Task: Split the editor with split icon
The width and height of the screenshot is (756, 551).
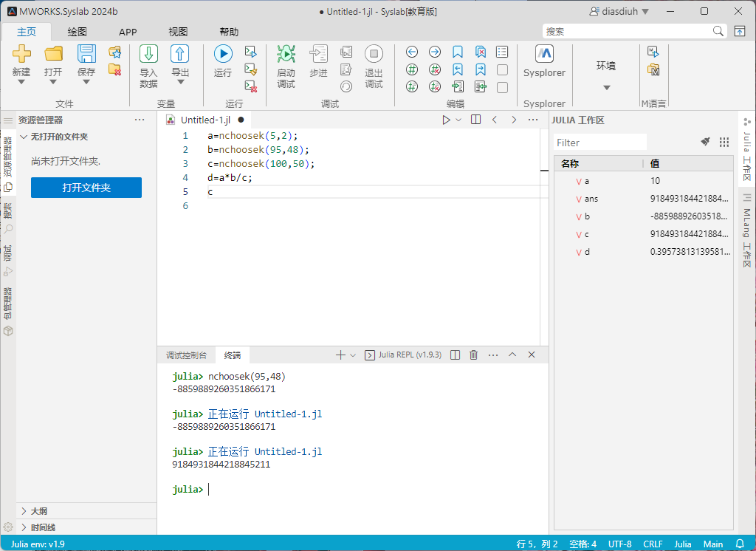Action: 475,120
